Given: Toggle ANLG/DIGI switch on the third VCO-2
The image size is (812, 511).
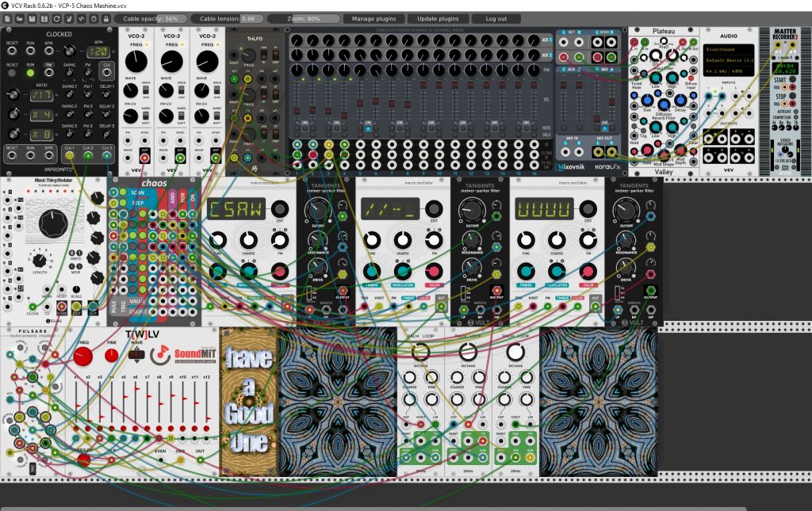Looking at the screenshot, I should coord(217,90).
